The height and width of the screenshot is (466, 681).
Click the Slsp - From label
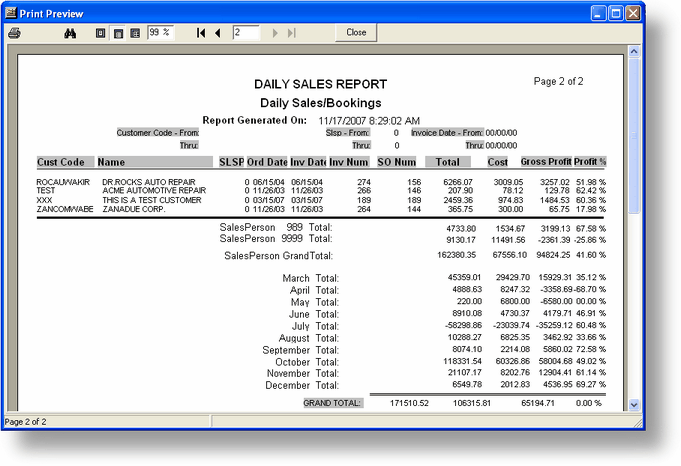tap(348, 133)
